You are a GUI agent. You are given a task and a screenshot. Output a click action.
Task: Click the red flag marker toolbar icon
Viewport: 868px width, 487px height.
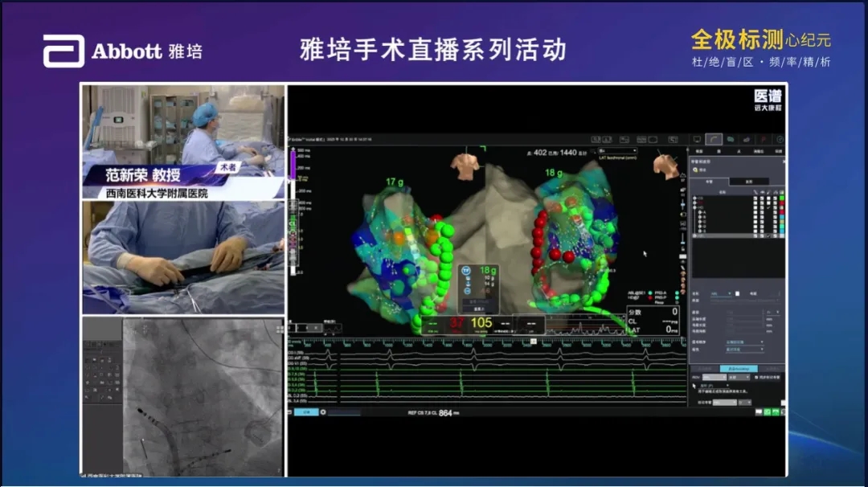(x=764, y=140)
